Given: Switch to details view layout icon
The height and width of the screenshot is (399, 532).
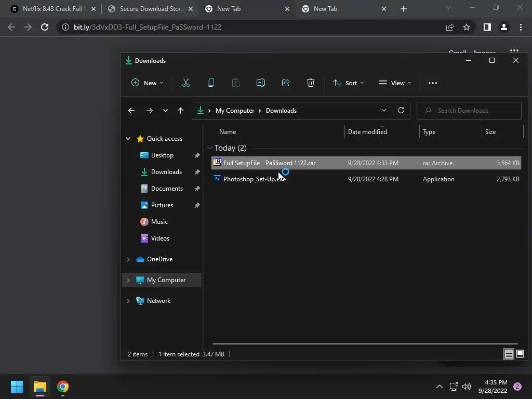Looking at the screenshot, I should click(509, 354).
